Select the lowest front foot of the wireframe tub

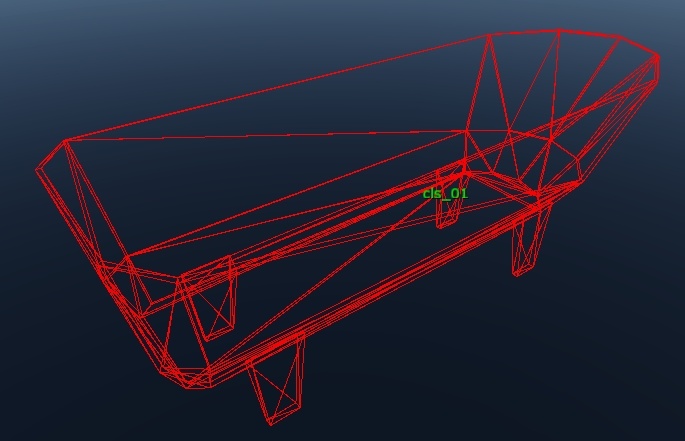pyautogui.click(x=277, y=378)
